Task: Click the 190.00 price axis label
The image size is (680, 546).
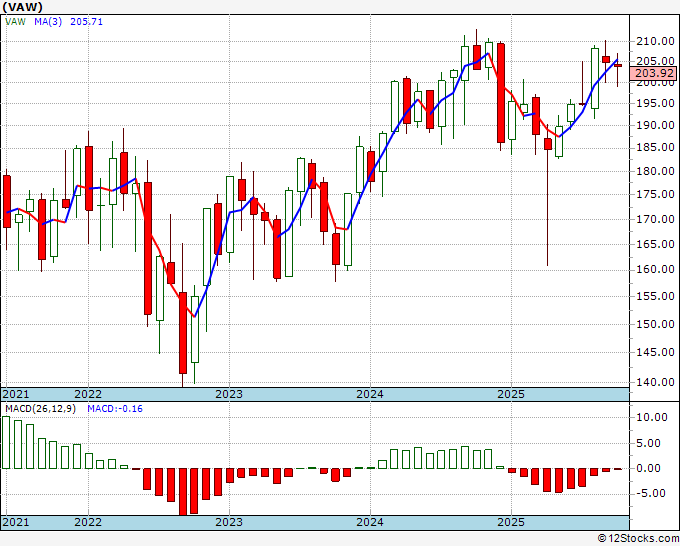Action: [655, 125]
